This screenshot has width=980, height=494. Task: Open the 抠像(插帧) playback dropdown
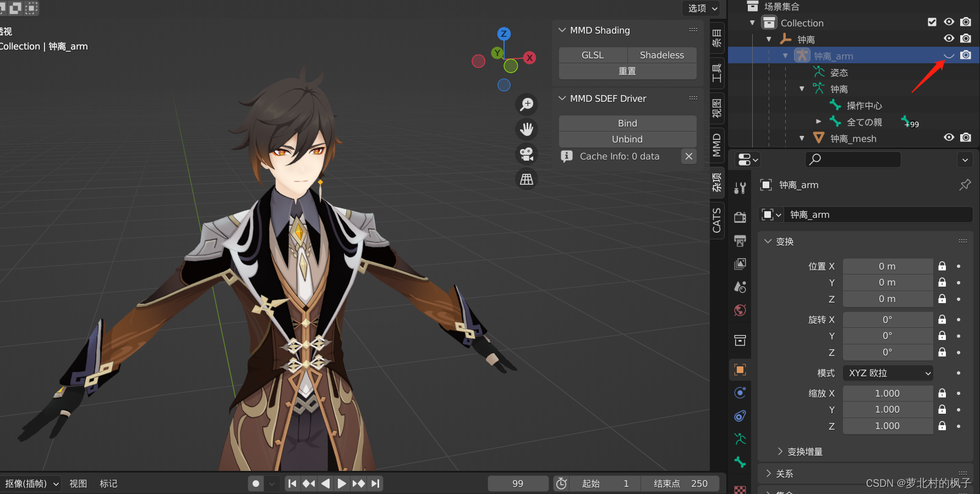[x=31, y=484]
